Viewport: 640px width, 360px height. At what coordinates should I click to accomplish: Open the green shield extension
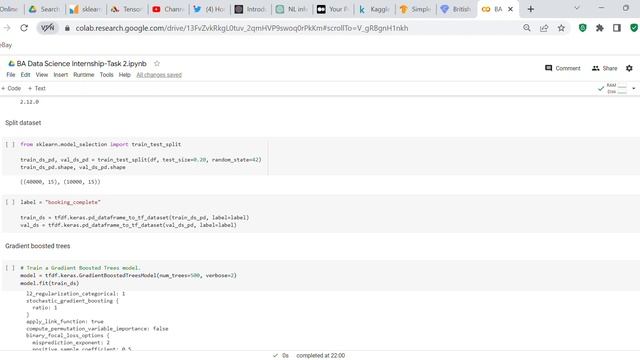[x=583, y=28]
